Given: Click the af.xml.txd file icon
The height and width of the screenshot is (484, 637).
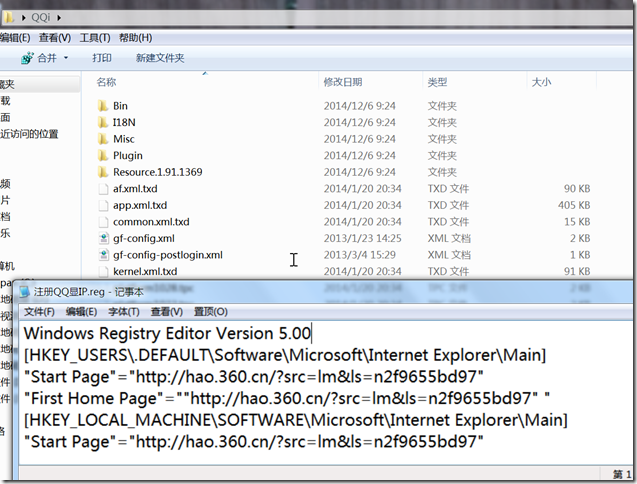Looking at the screenshot, I should point(104,189).
